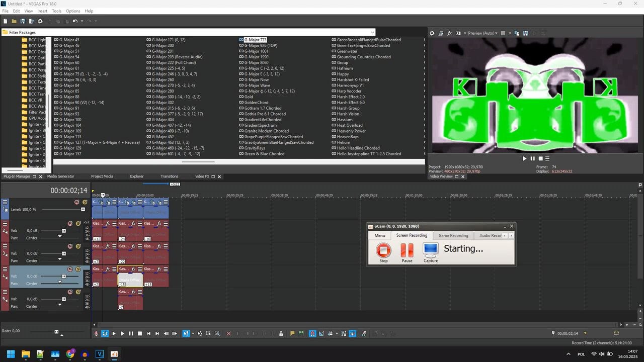The width and height of the screenshot is (644, 362).
Task: Solo audio track 3
Action: (x=78, y=246)
